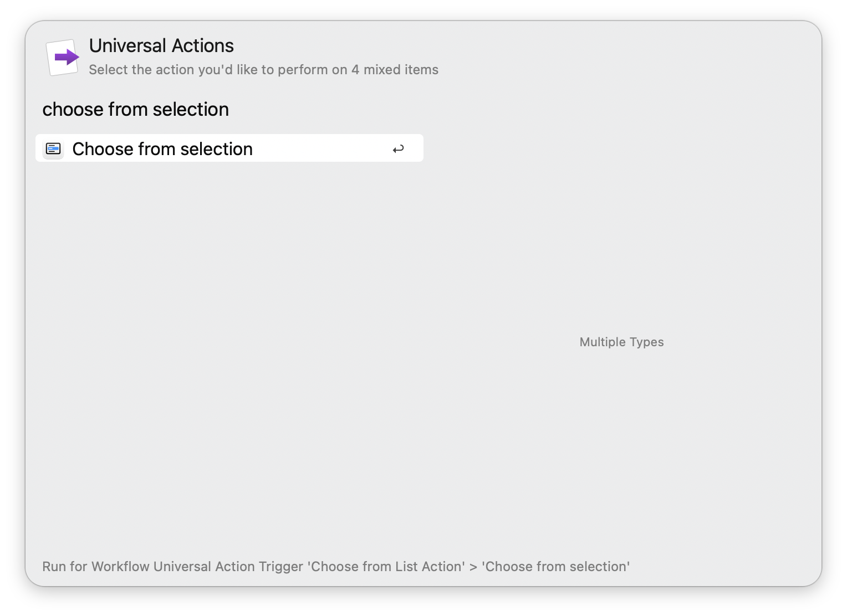The height and width of the screenshot is (616, 847).
Task: Select the 'Choose from selection' action
Action: (x=162, y=148)
